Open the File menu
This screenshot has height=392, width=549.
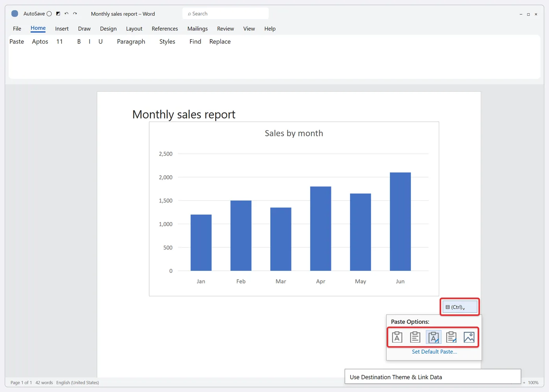click(17, 29)
